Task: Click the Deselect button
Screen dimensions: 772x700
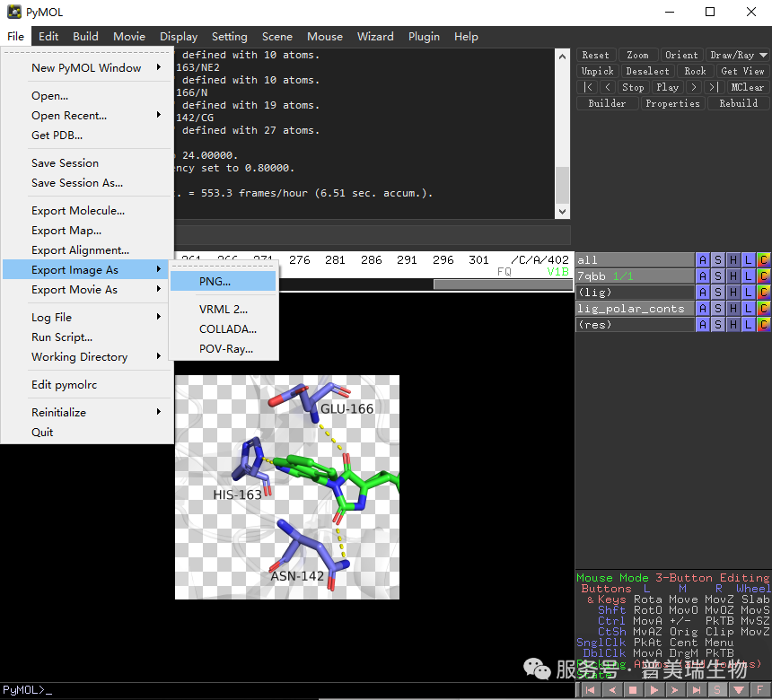Action: tap(647, 72)
